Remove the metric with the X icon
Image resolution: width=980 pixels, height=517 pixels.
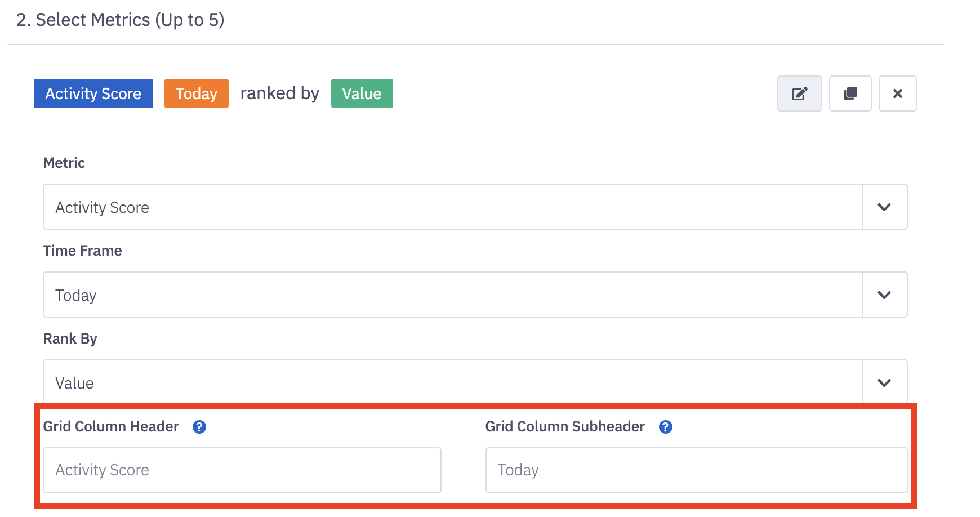point(897,93)
